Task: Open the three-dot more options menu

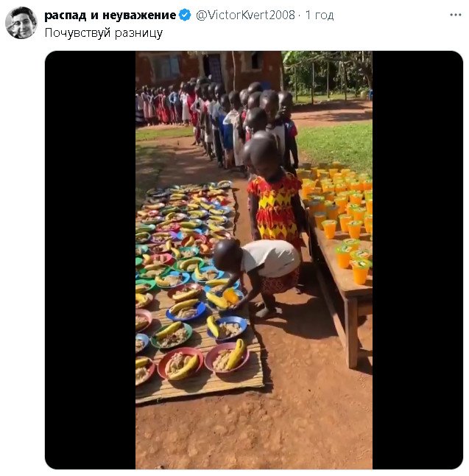Action: click(456, 15)
